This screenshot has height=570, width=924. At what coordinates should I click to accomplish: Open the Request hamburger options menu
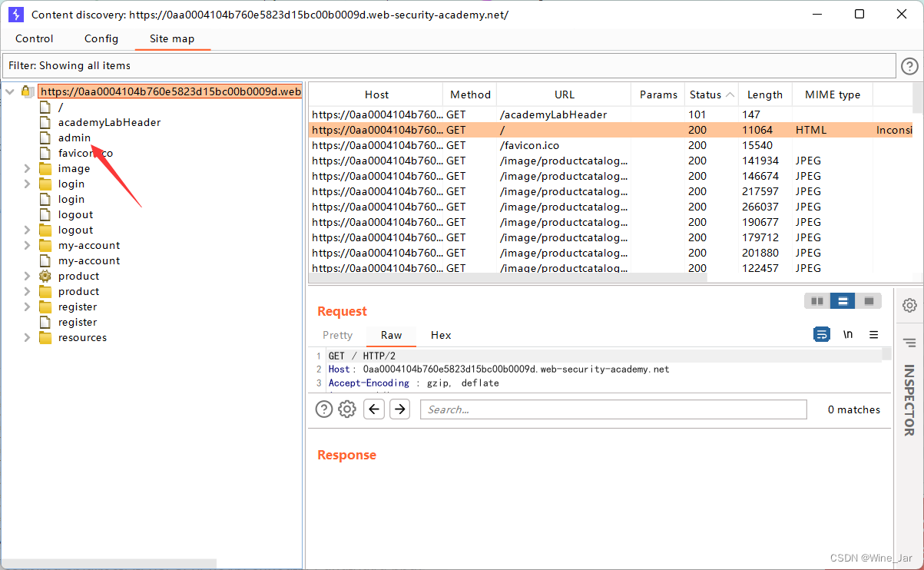pos(873,334)
